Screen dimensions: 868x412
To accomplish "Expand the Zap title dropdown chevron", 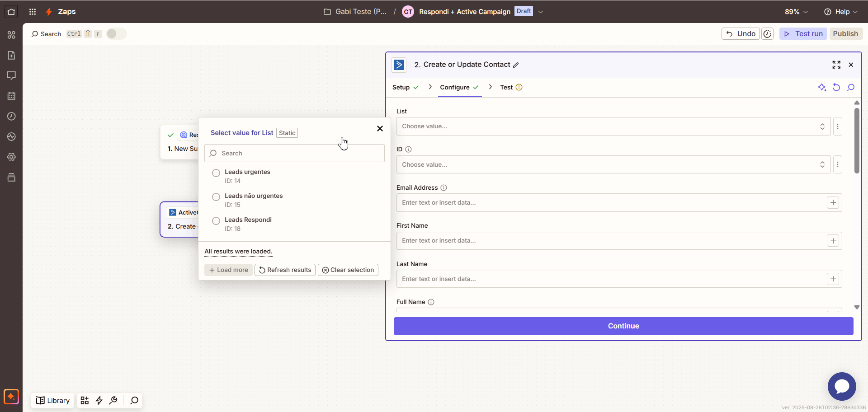I will (x=541, y=12).
